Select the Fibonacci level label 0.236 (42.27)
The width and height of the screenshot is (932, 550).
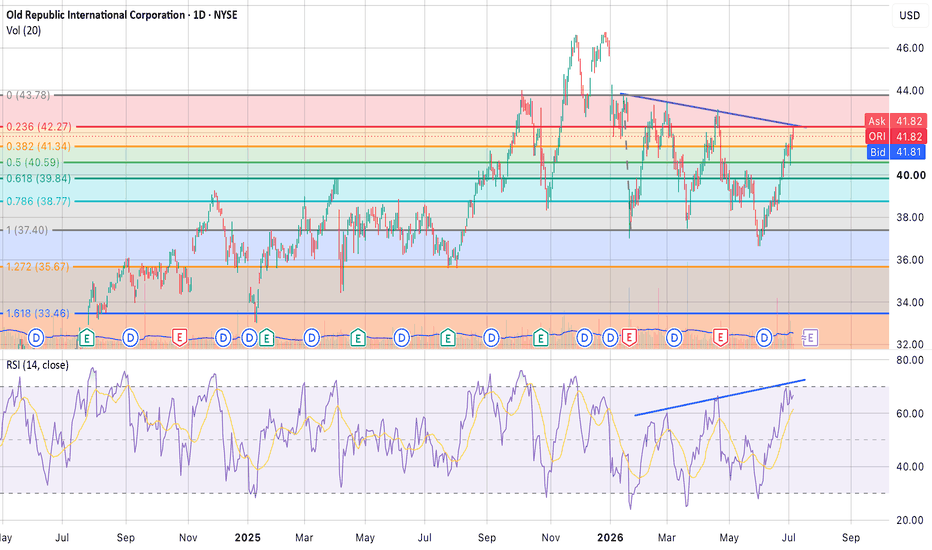pyautogui.click(x=39, y=127)
